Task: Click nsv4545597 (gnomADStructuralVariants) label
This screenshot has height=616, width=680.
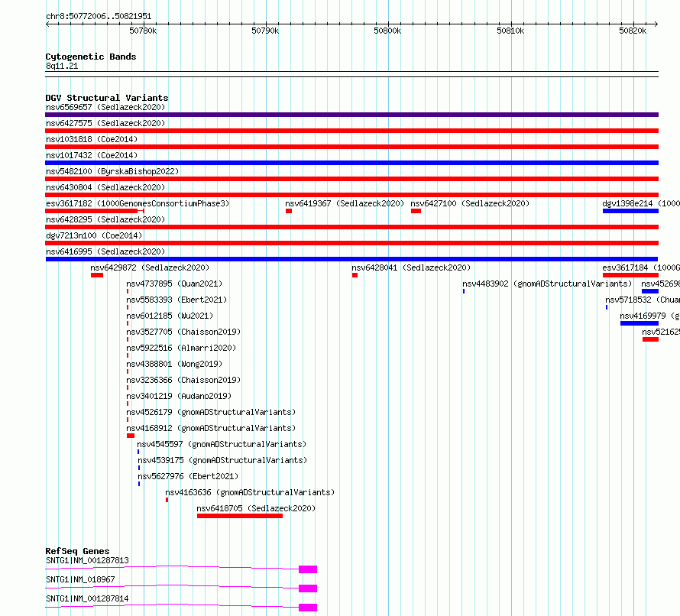Action: pos(222,444)
